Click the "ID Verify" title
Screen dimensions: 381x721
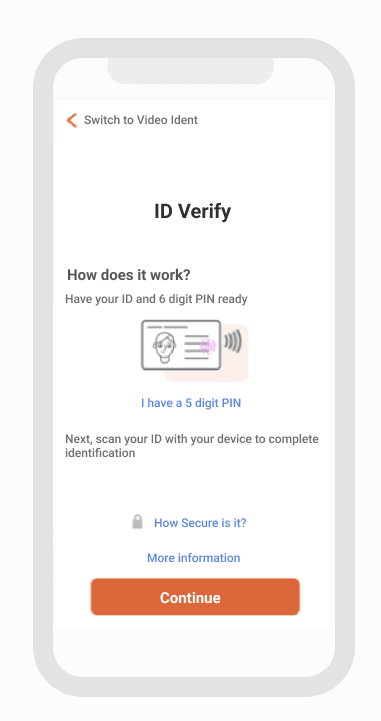pos(193,212)
